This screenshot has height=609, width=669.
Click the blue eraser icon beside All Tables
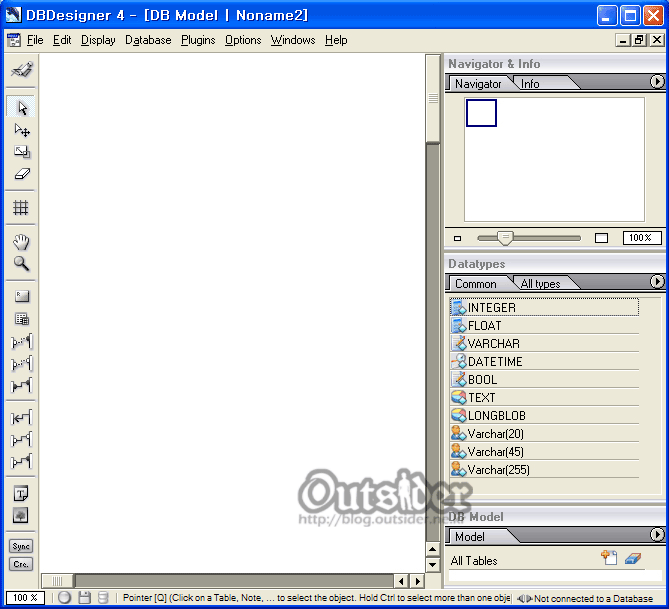tap(633, 558)
